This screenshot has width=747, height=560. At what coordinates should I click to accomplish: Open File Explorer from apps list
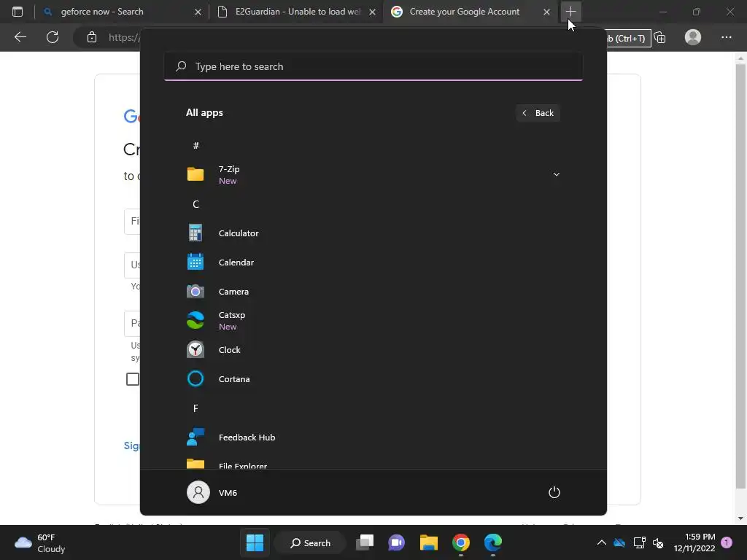pos(373,463)
